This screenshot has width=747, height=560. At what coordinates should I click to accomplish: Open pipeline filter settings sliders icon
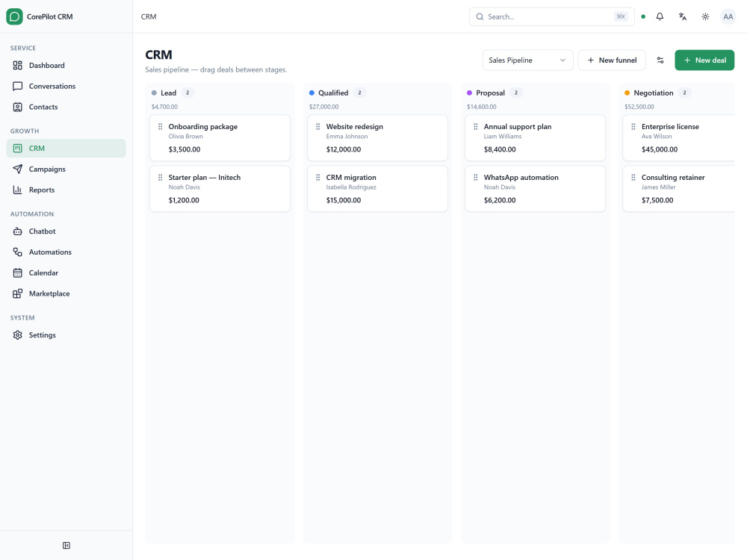[660, 60]
